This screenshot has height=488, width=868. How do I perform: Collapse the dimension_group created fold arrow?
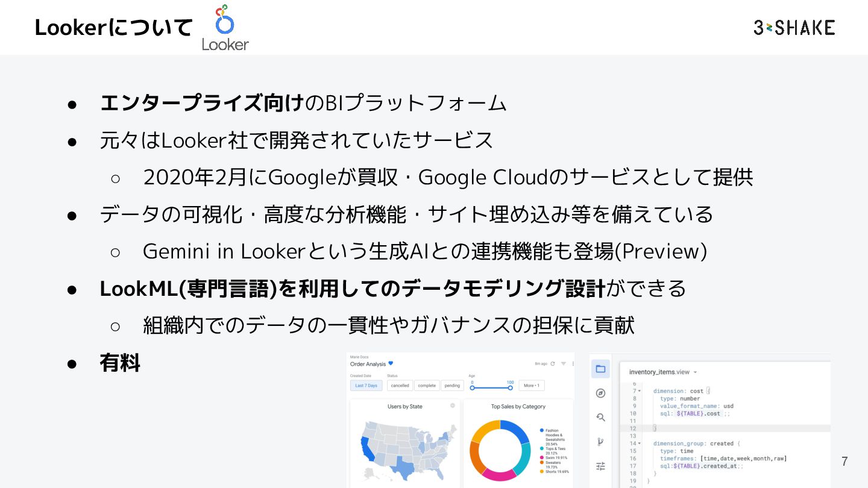(x=639, y=443)
